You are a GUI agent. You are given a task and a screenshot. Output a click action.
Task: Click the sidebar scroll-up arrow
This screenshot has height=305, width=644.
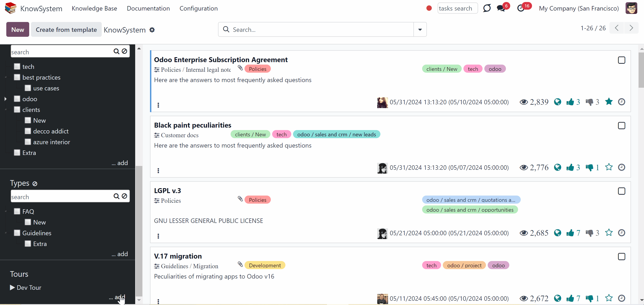coord(139,48)
